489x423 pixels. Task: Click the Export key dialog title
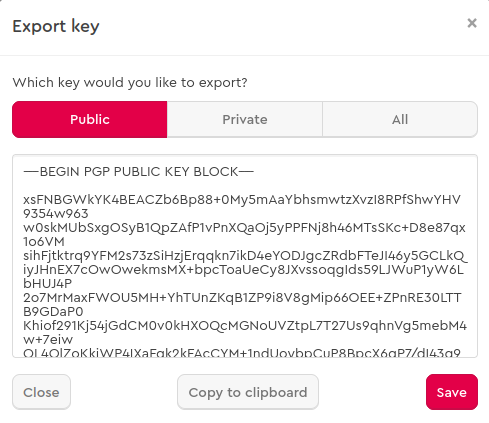pos(56,26)
